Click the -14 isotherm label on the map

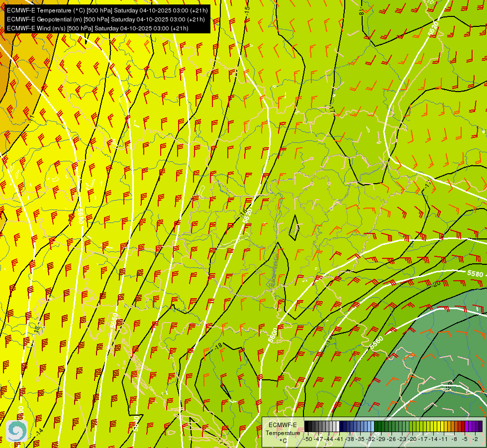39,432
